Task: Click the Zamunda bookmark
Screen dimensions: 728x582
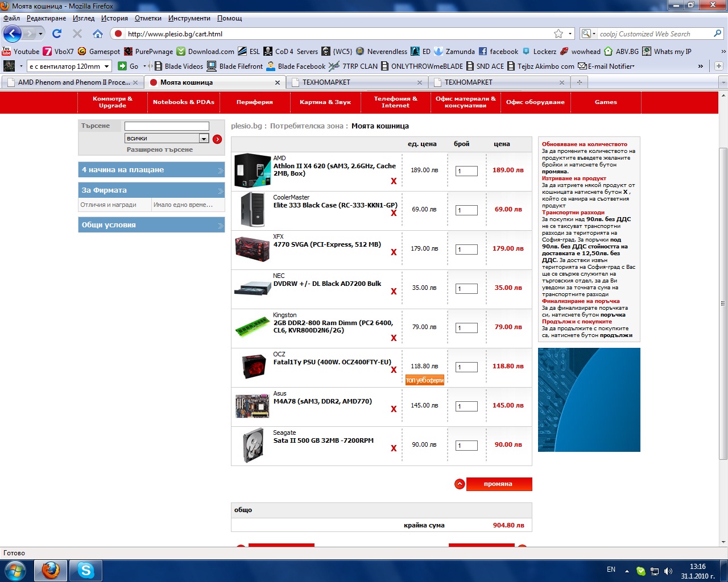Action: [x=454, y=51]
